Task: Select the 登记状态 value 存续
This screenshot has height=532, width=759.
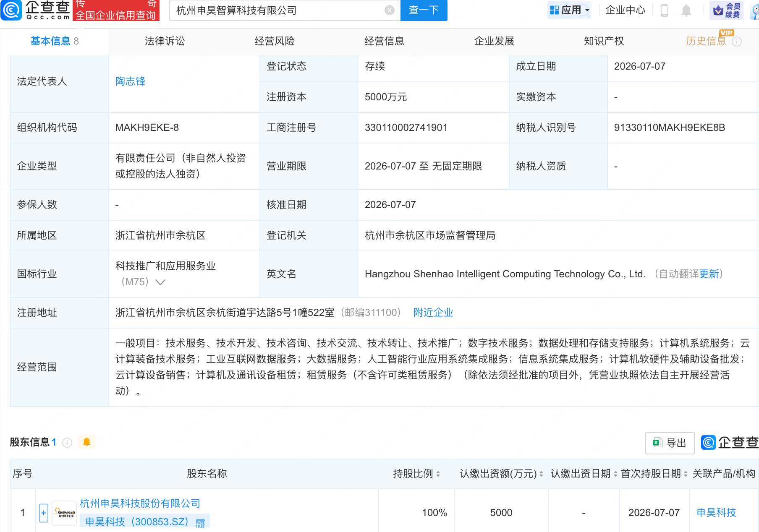Action: tap(375, 66)
